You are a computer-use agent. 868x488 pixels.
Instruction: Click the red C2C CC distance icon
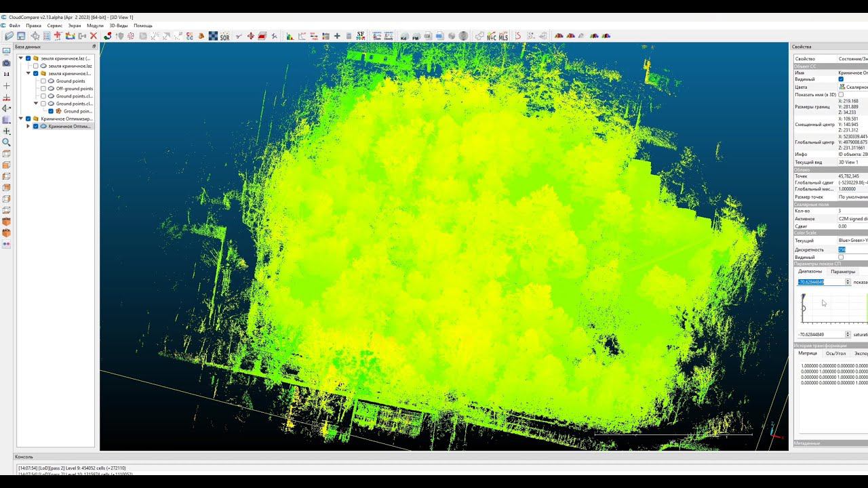pyautogui.click(x=189, y=36)
